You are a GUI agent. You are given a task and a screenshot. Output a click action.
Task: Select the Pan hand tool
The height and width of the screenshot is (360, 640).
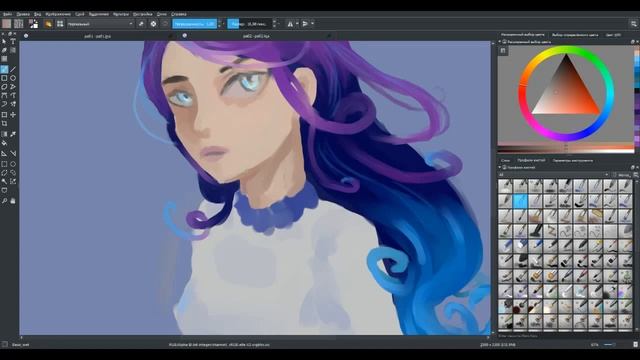13,201
